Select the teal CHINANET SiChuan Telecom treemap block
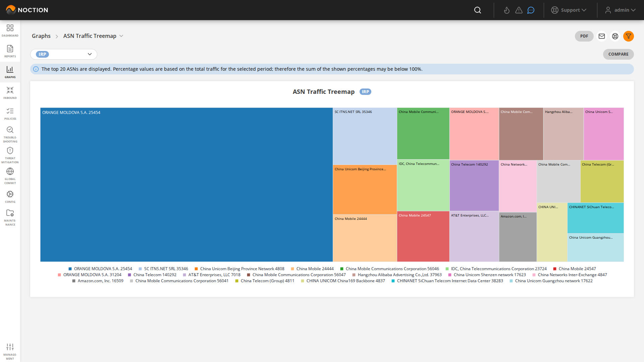644x362 pixels. click(596, 218)
